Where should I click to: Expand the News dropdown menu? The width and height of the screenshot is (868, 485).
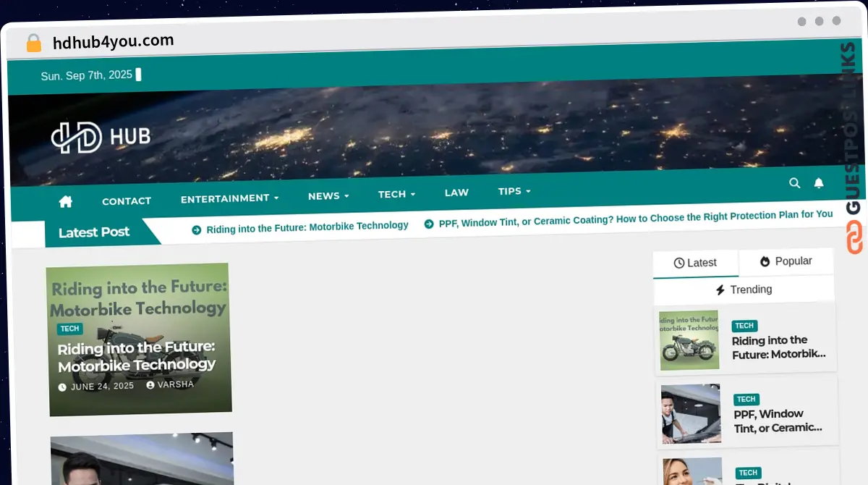tap(328, 196)
